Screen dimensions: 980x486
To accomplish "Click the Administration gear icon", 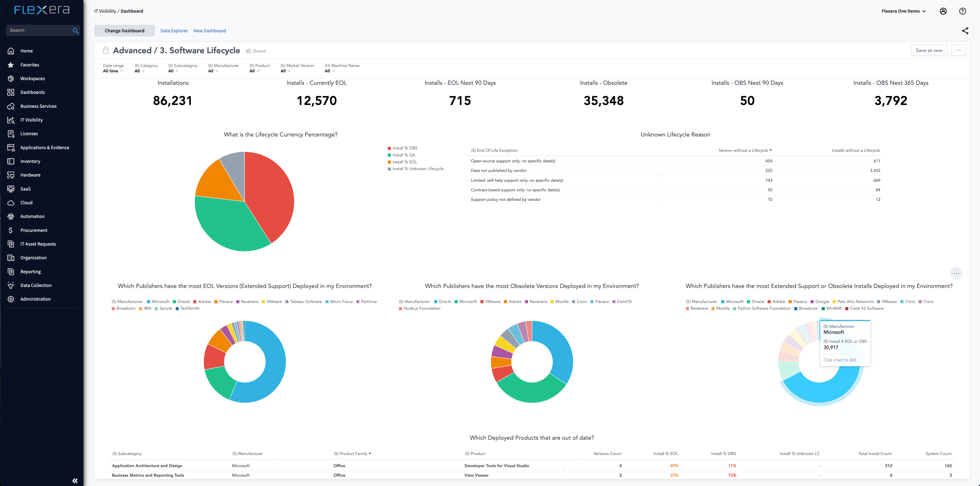I will point(11,299).
